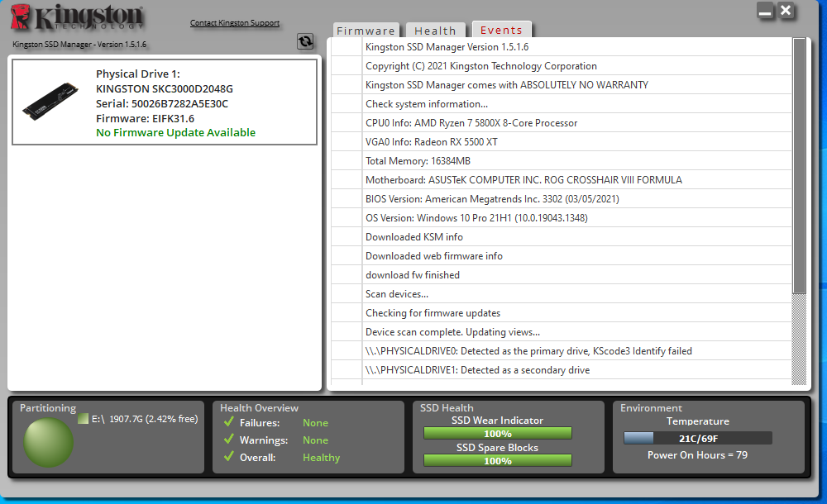Close the Kingston SSD Manager window
This screenshot has height=504, width=827.
(786, 10)
